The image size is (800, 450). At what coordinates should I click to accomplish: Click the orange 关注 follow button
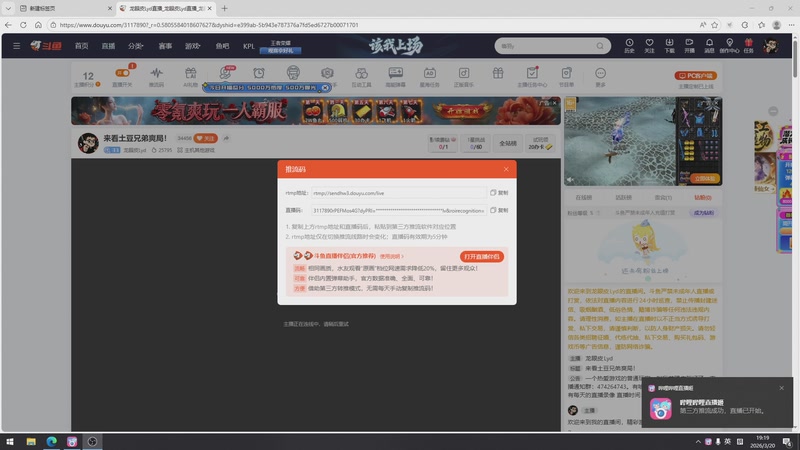coord(206,138)
